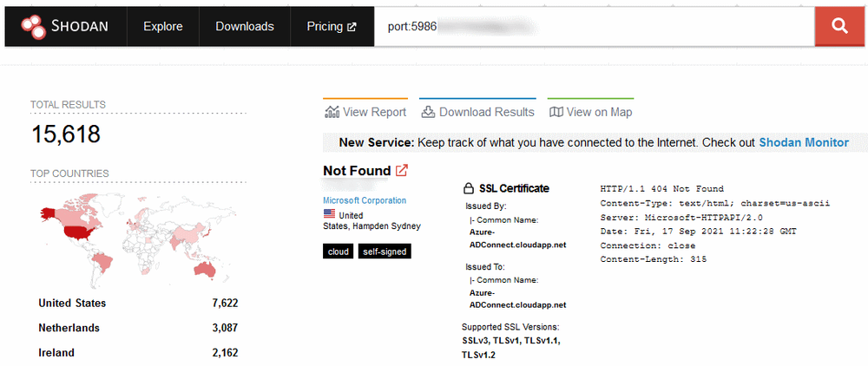Click the external link icon beside Not Found
868x366 pixels.
402,171
